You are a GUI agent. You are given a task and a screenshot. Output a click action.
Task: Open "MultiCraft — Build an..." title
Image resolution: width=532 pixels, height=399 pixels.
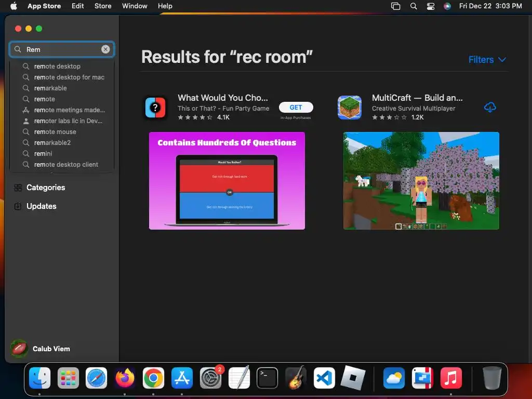[x=417, y=98]
